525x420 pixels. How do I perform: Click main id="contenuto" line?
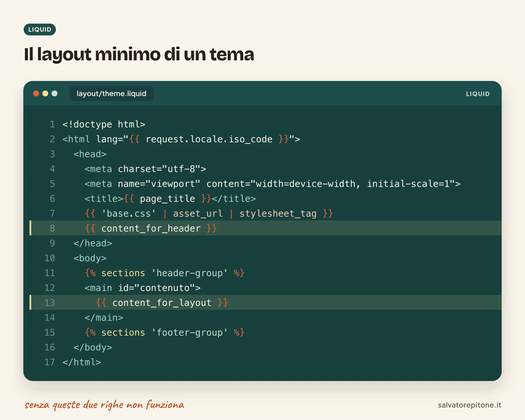(x=142, y=288)
